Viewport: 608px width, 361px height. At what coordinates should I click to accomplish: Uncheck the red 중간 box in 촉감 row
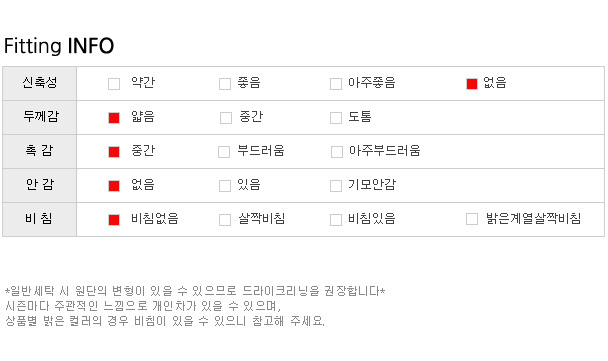114,152
